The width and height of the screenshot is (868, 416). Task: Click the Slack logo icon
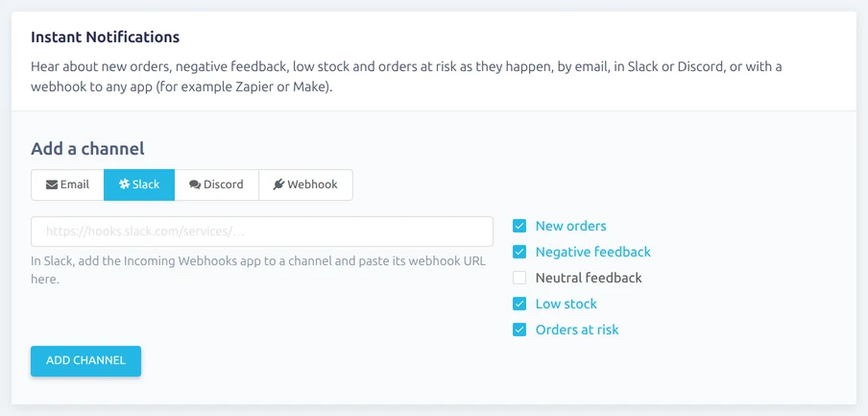tap(124, 185)
